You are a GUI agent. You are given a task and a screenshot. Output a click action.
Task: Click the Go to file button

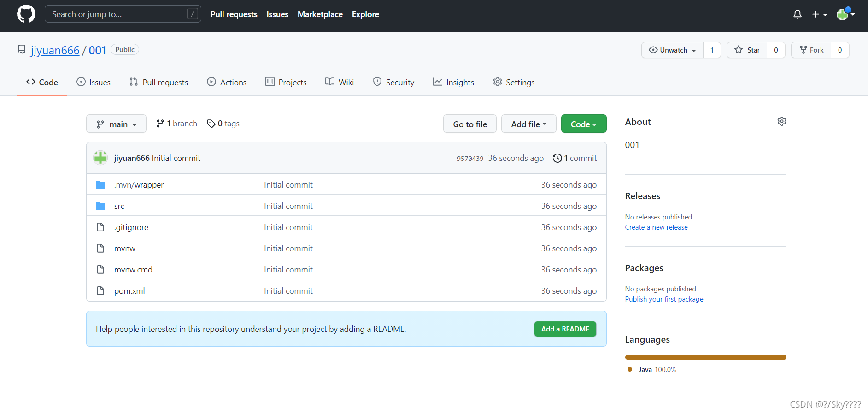click(x=470, y=124)
